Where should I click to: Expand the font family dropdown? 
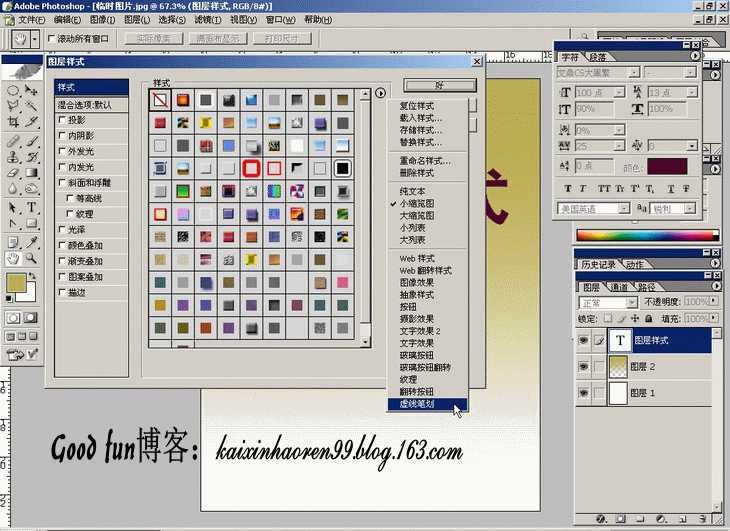tap(598, 73)
